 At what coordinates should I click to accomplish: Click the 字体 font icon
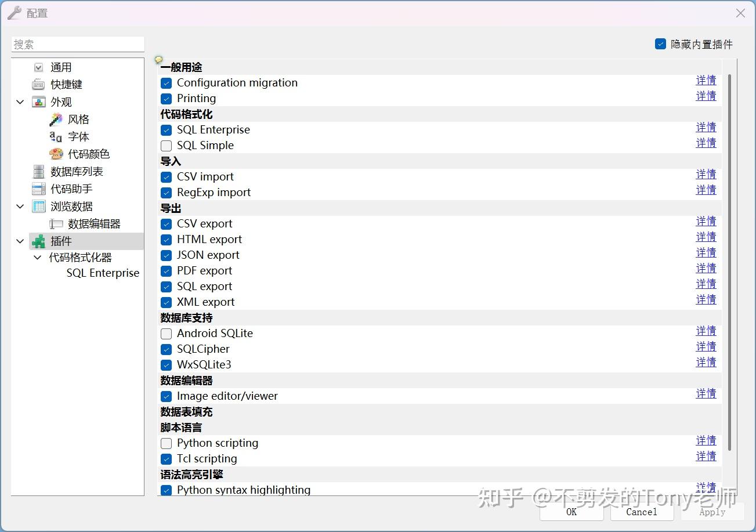click(x=56, y=136)
